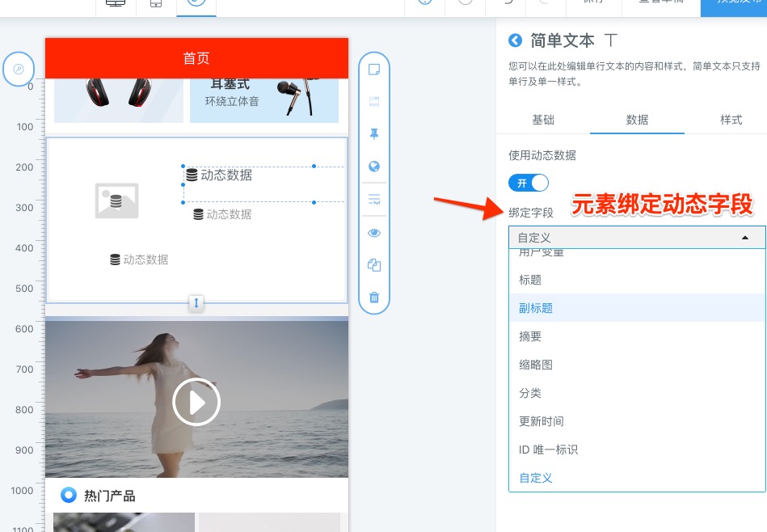Click the copy icon in the vertical toolbar
Viewport: 767px width, 532px height.
click(x=374, y=264)
